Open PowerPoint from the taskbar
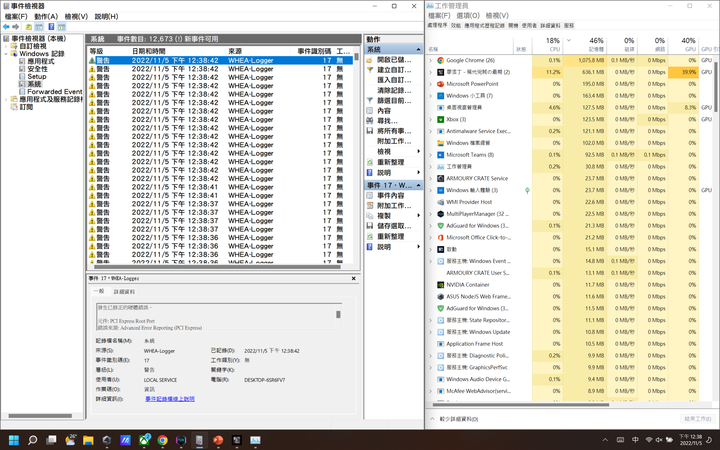720x450 pixels. [218, 440]
